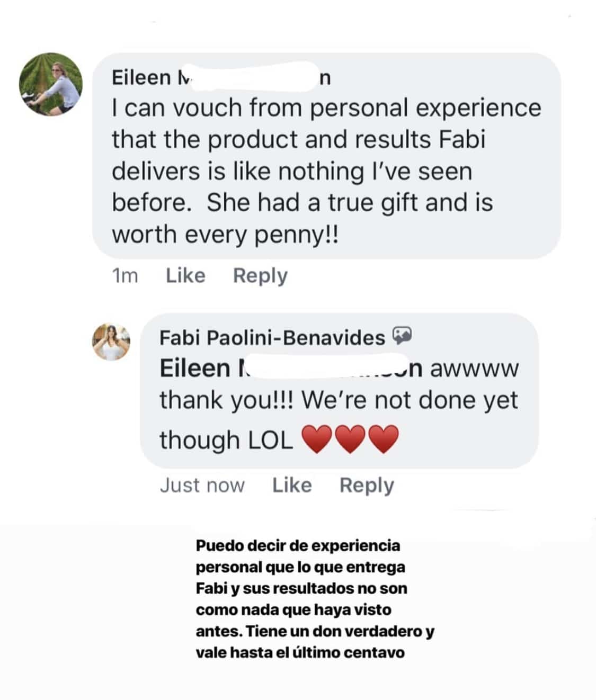
Task: Open Eileen's profile picture
Action: coord(51,84)
